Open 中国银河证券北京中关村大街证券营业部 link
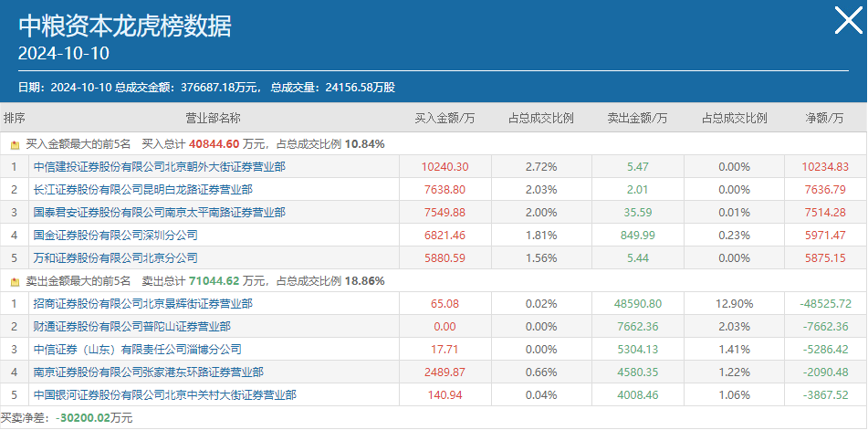 coord(165,395)
